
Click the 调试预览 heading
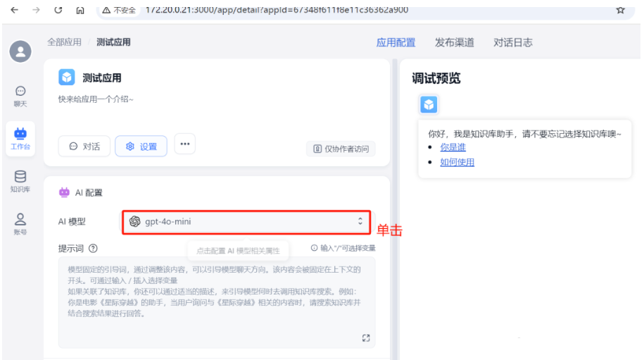point(436,78)
